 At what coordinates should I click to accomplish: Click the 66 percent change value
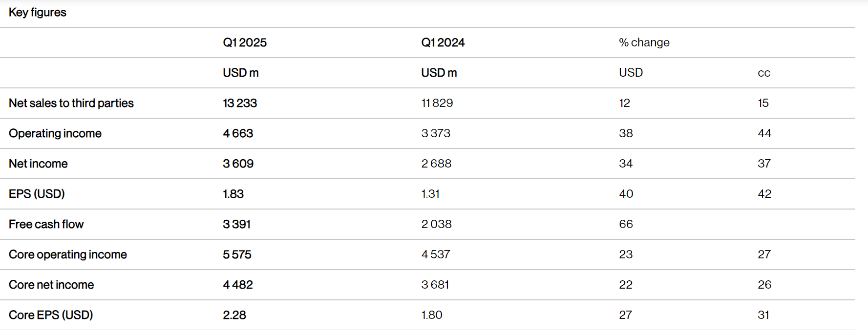(626, 224)
